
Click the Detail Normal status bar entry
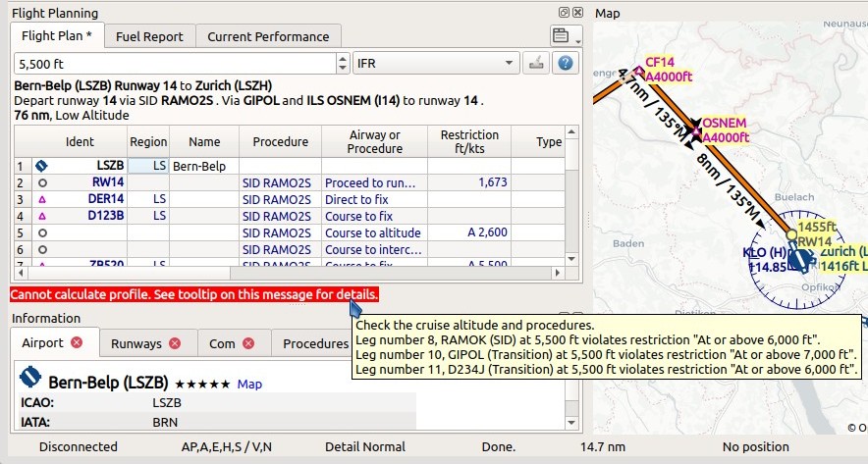(x=365, y=446)
